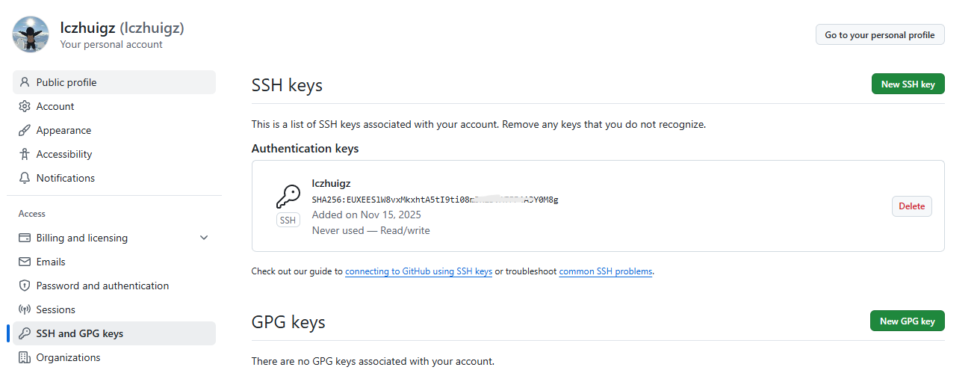Click the Emails envelope icon

tap(25, 262)
